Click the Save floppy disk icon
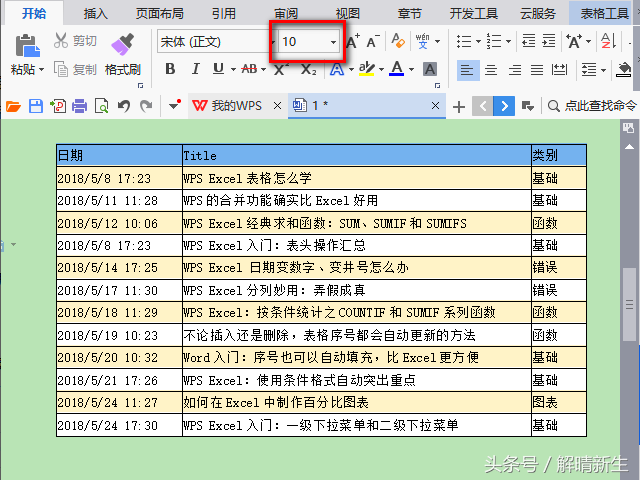Screen dimensions: 640x480 pos(36,106)
